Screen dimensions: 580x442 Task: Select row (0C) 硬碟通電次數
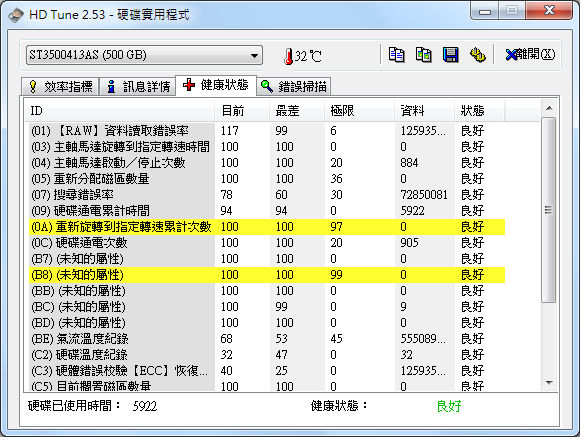click(x=267, y=243)
